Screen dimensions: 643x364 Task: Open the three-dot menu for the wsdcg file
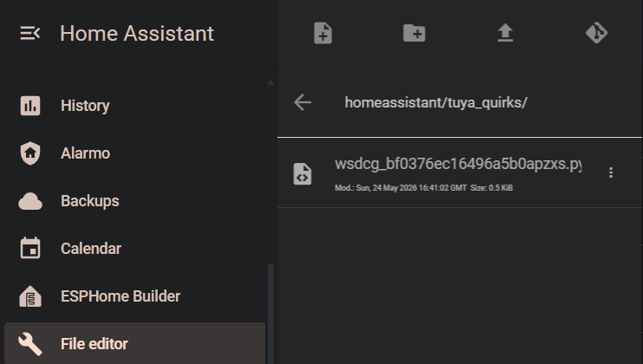click(x=611, y=172)
